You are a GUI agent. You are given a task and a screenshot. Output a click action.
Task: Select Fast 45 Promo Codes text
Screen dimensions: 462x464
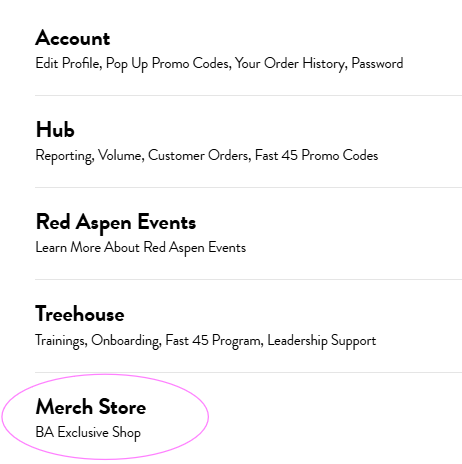pos(317,155)
